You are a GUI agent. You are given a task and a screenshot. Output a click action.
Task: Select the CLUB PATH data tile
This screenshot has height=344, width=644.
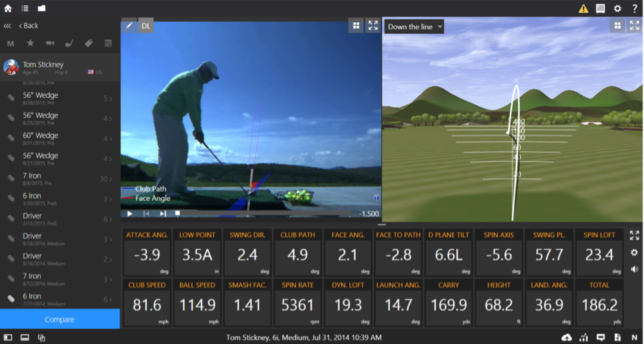298,253
